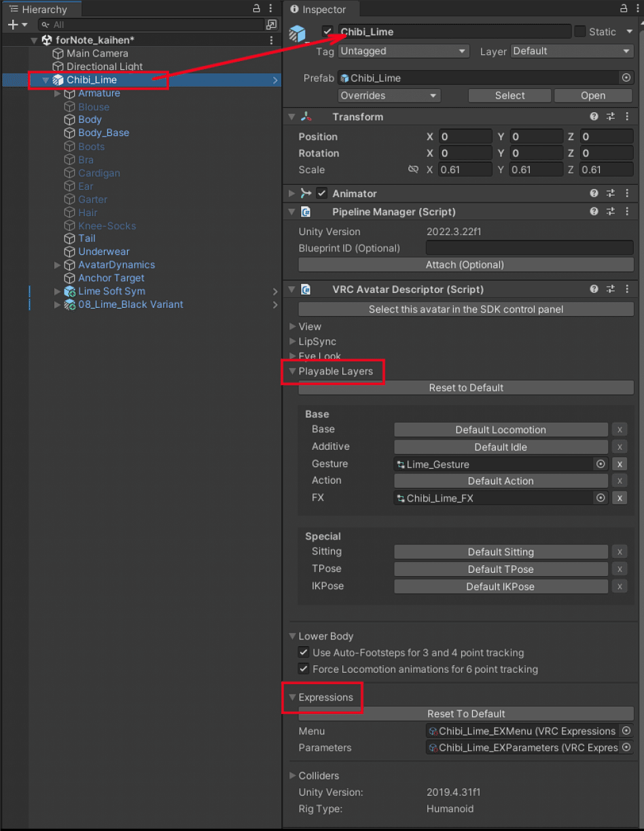Toggle the Animator component enabled checkbox
This screenshot has width=644, height=831.
(322, 194)
